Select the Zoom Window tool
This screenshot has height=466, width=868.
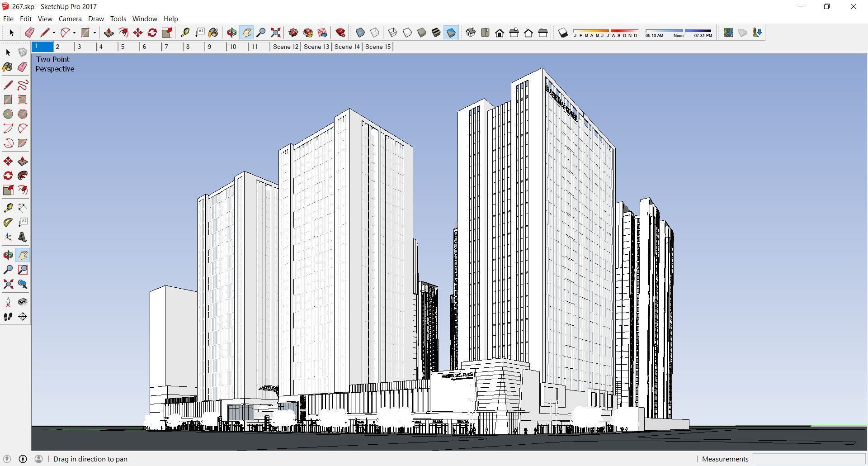coord(23,270)
